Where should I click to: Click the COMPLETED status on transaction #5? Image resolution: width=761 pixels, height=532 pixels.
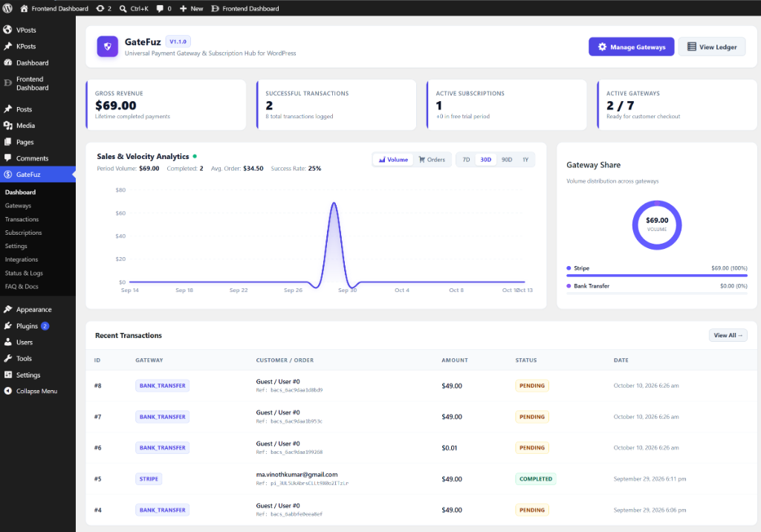pos(536,479)
